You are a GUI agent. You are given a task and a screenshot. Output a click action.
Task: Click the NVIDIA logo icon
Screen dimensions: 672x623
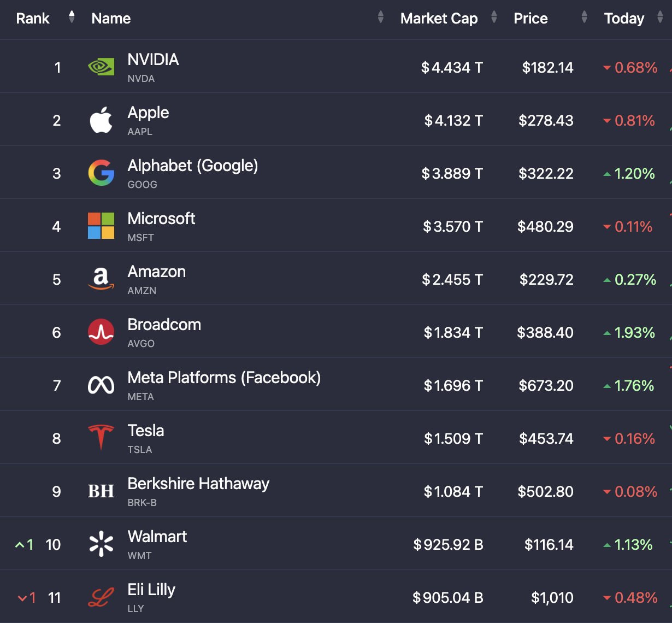[x=101, y=67]
